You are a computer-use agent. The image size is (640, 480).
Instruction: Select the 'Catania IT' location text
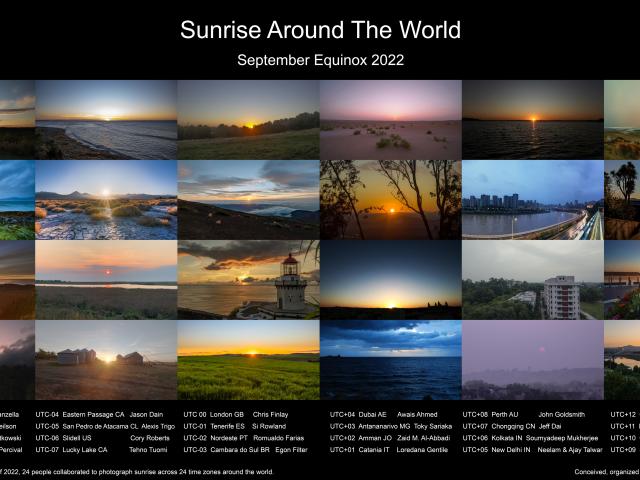[x=374, y=450]
